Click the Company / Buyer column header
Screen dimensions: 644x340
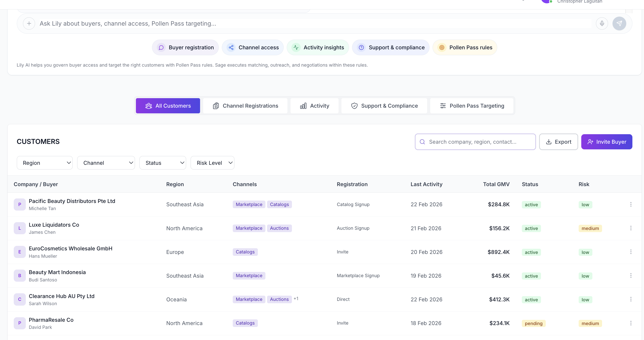(36, 184)
